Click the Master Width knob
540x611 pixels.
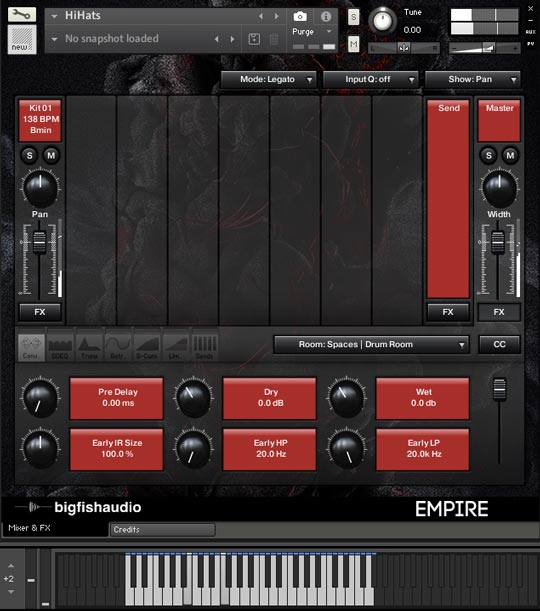tap(499, 188)
